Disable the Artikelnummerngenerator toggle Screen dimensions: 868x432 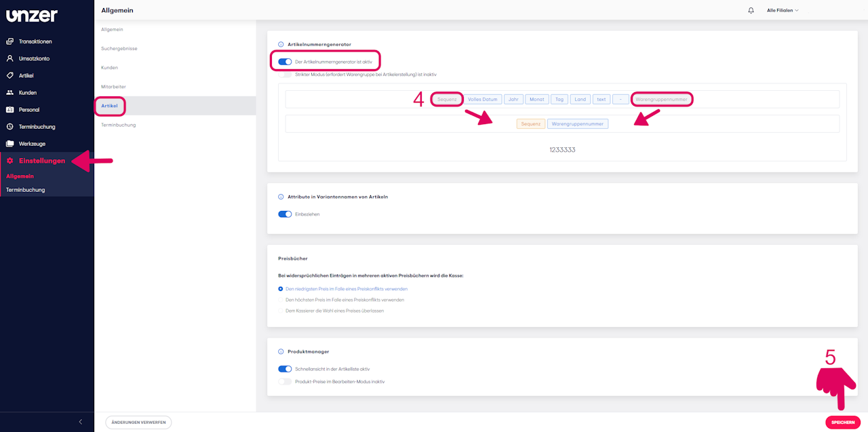(x=285, y=60)
